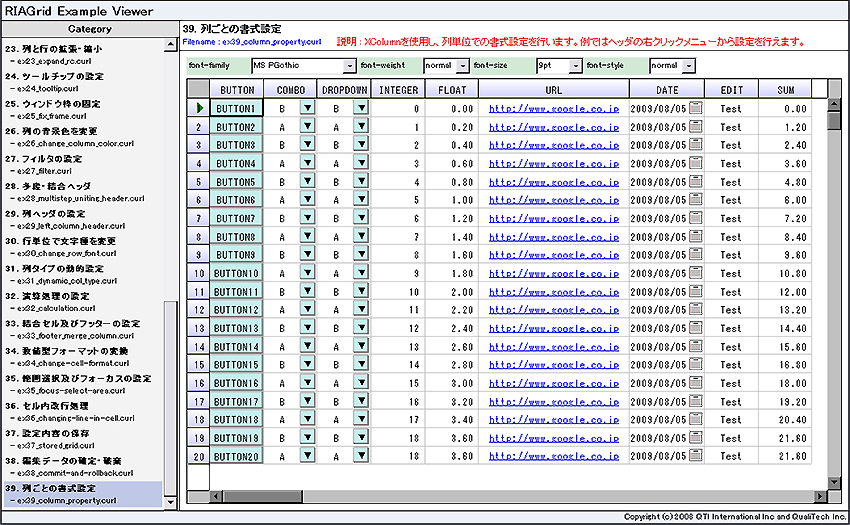Image resolution: width=850 pixels, height=525 pixels.
Task: Follow the Google URL link in row 2
Action: coord(553,128)
